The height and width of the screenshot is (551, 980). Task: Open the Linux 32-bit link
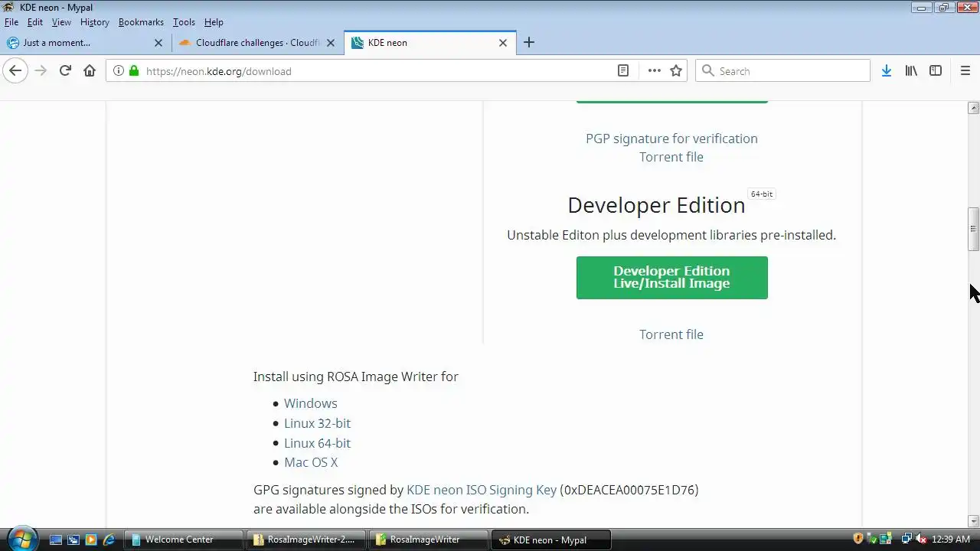[x=317, y=423]
